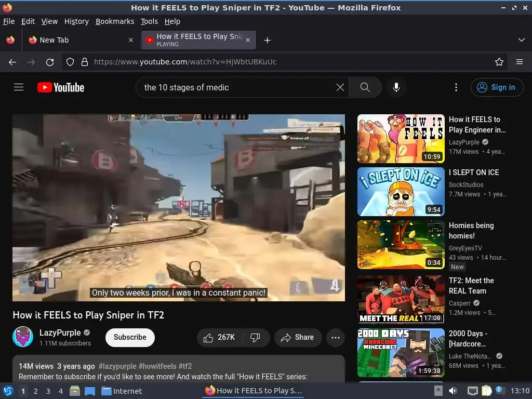Click the Share button

tap(298, 337)
